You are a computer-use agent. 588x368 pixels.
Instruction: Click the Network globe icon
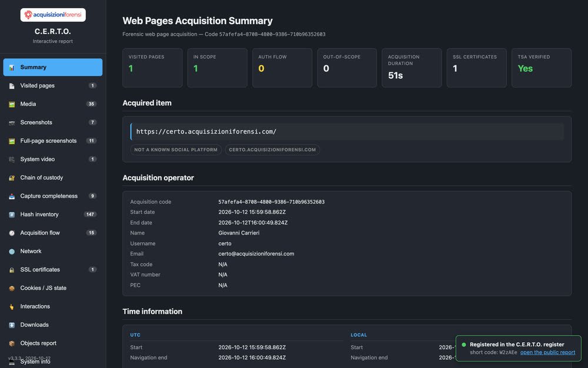(12, 251)
